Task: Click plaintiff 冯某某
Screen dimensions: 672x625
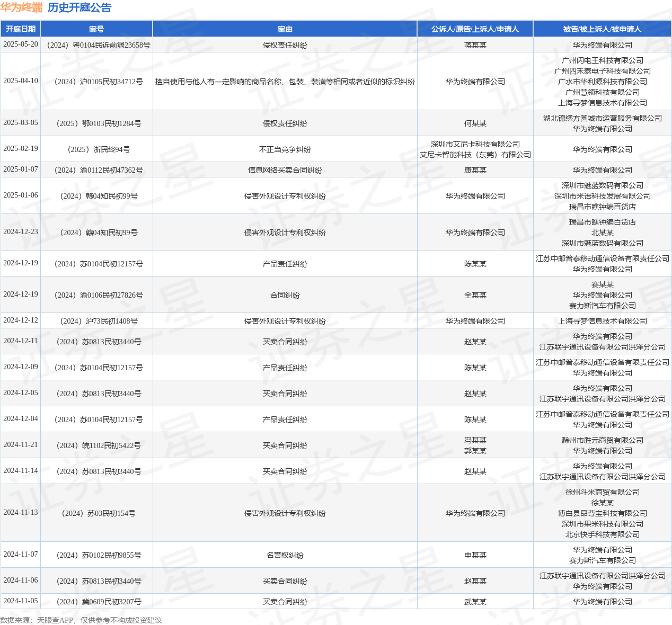Action: (475, 440)
